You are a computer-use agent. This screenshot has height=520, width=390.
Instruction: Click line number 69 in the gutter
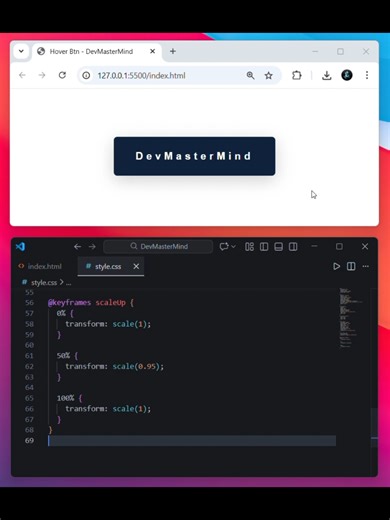(x=29, y=441)
